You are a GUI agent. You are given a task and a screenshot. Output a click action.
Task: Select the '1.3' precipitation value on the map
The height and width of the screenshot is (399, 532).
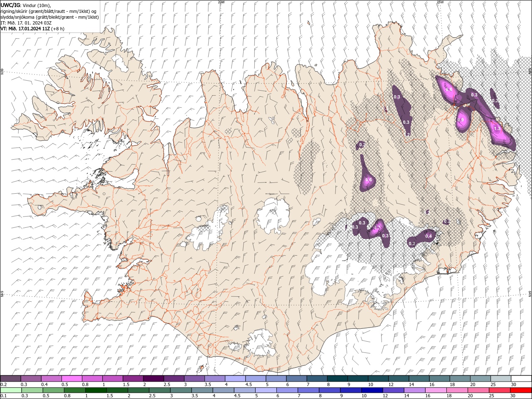497,129
